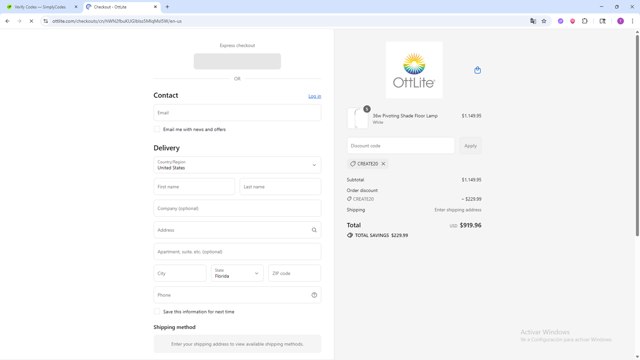Focus the Email input field
Screen dimensions: 640x360
[x=237, y=113]
